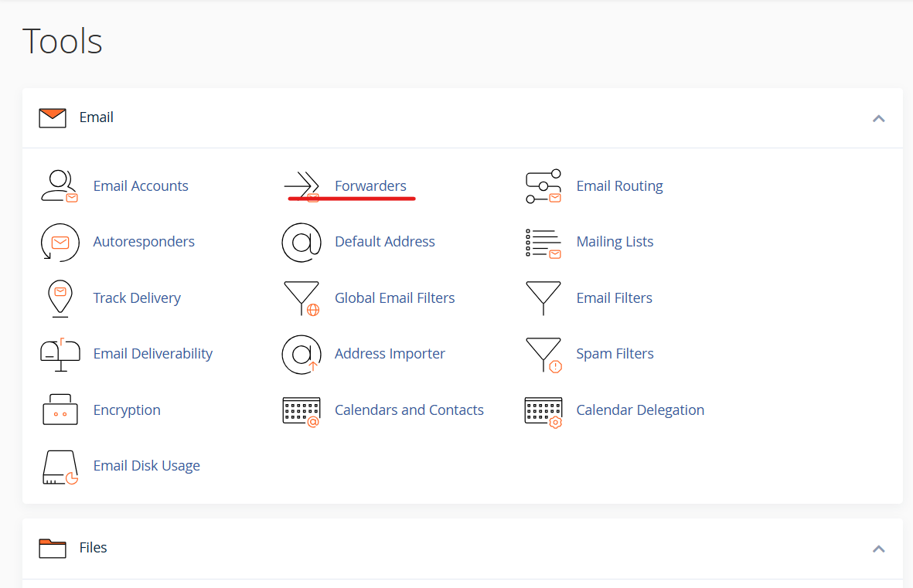Click the Email section header title
The height and width of the screenshot is (588, 913).
coord(97,117)
